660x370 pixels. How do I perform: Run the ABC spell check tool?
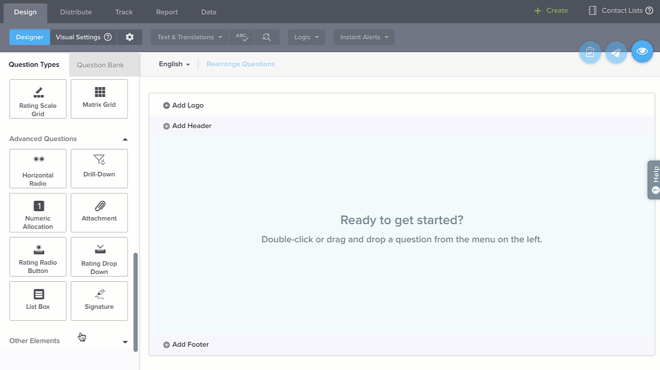(242, 37)
